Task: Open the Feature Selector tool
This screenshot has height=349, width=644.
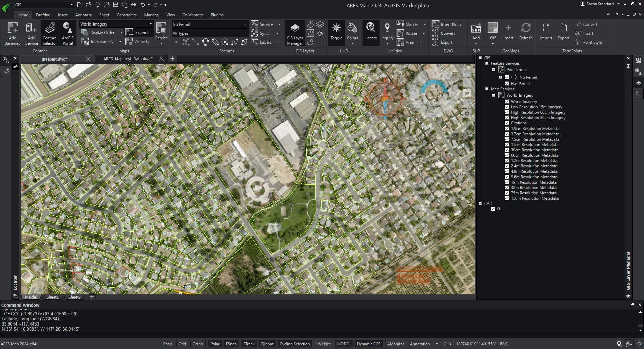Action: (x=50, y=33)
